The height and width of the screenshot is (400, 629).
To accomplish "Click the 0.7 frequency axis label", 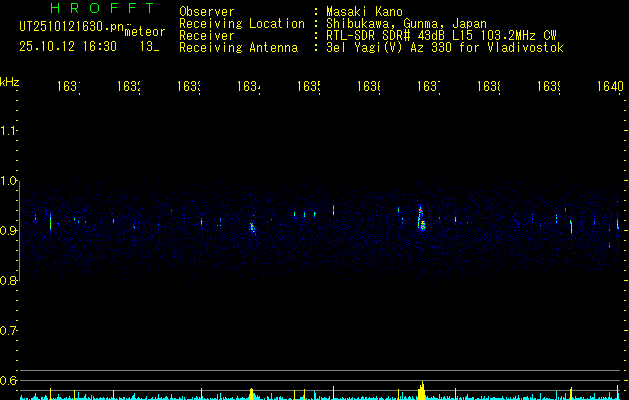I will click(x=8, y=331).
